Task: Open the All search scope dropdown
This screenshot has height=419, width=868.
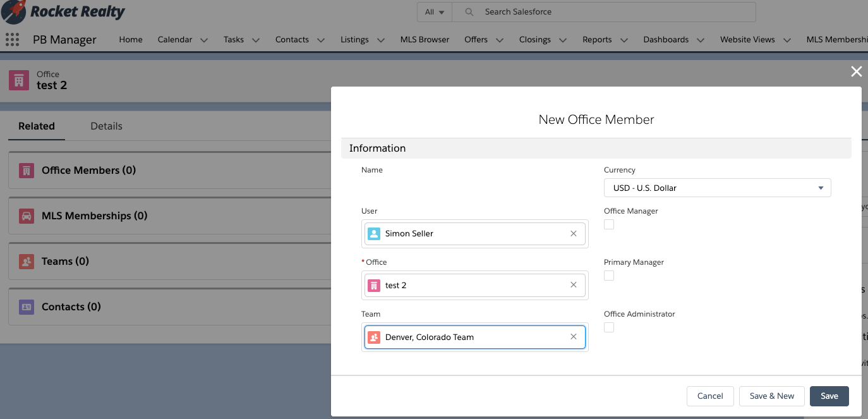Action: [x=434, y=11]
